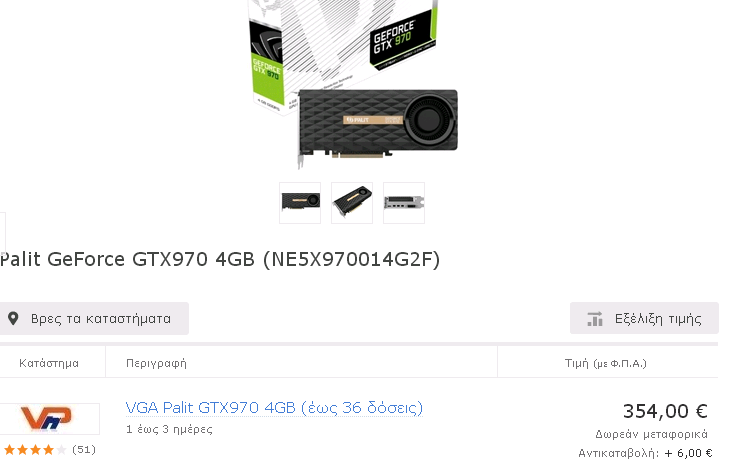Screen dimensions: 731x474
Task: Click the (51) reviews count
Action: click(84, 450)
